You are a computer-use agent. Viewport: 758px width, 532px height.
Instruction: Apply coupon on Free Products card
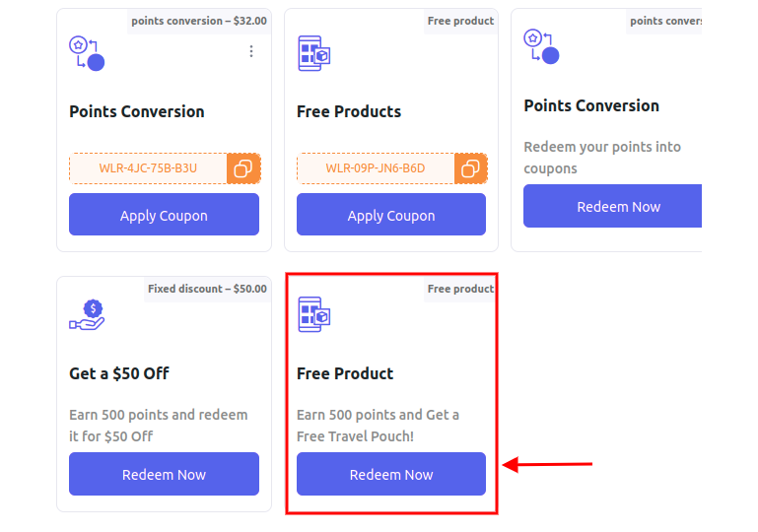(391, 215)
